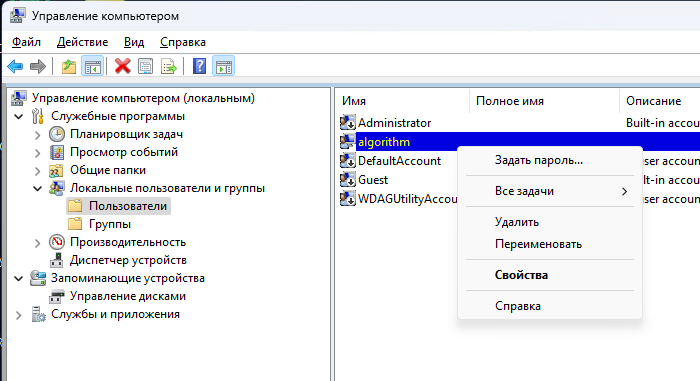Screen dimensions: 700x381
Task: Select the algorithm user row
Action: [520, 142]
